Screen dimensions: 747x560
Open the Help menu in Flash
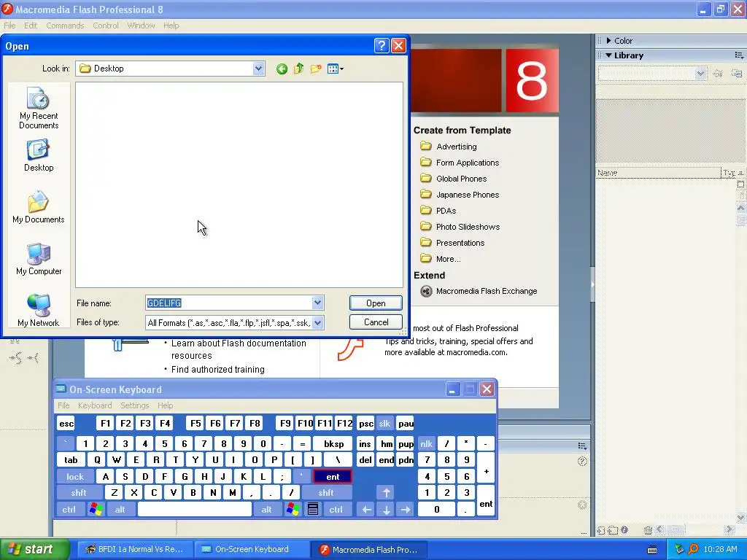click(171, 26)
